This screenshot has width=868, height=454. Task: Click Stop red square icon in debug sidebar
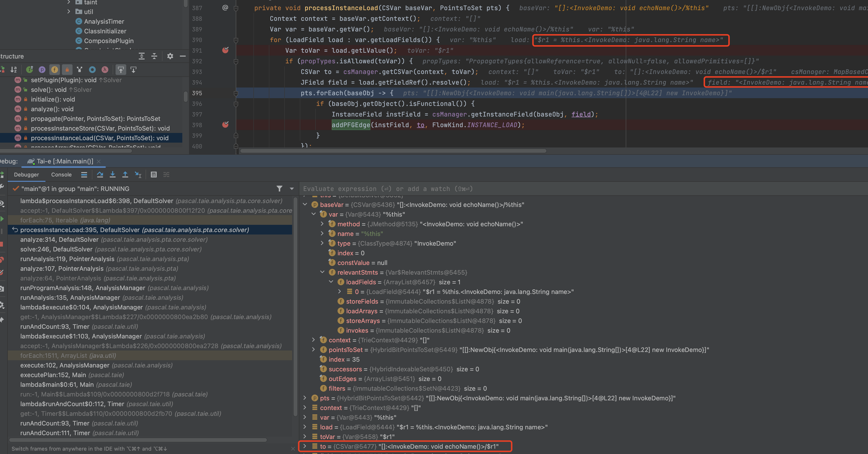coord(1,244)
